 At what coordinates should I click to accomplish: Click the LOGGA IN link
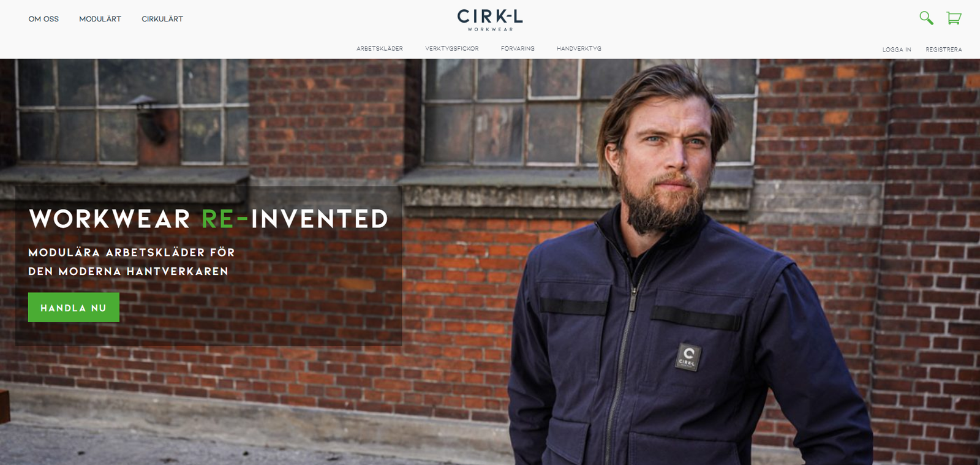click(x=897, y=50)
